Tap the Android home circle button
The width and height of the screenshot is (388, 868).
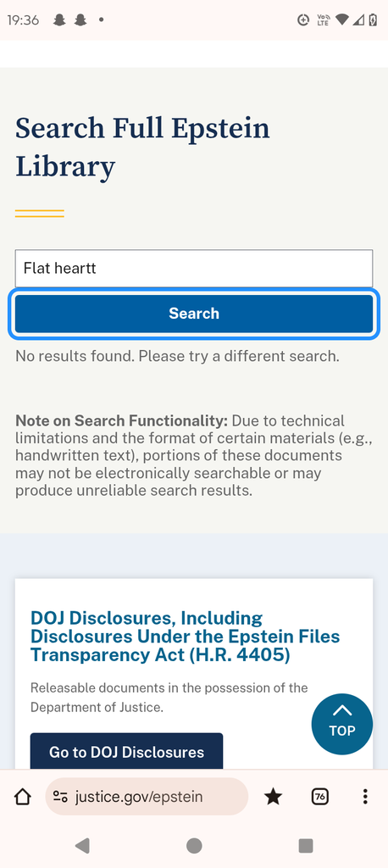click(194, 845)
